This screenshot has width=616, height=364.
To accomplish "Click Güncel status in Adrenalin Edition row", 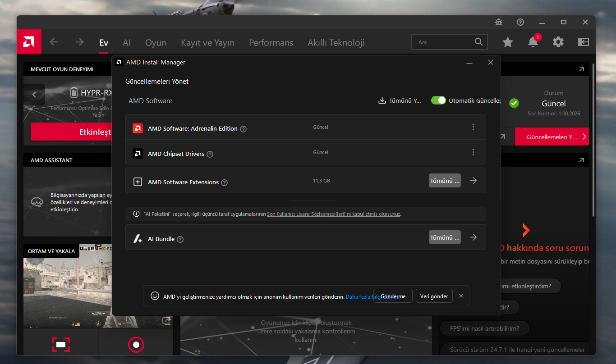I will click(321, 127).
